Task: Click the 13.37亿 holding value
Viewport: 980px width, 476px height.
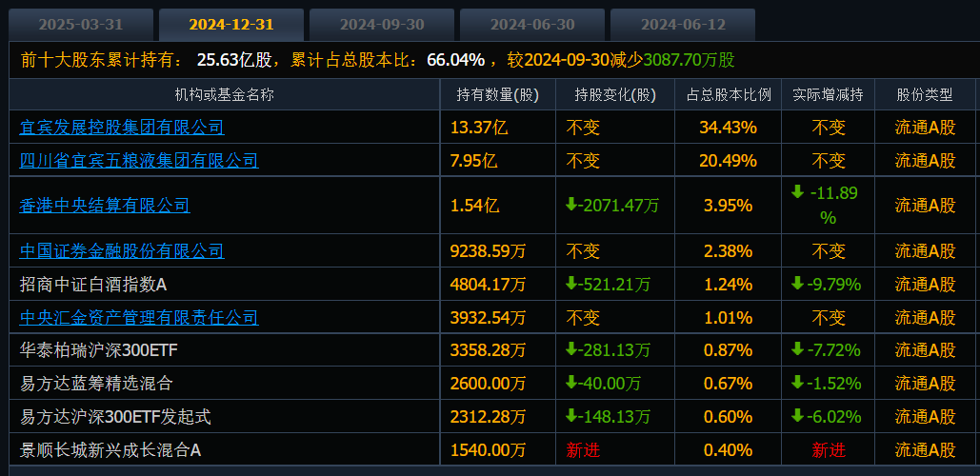Action: pyautogui.click(x=479, y=129)
